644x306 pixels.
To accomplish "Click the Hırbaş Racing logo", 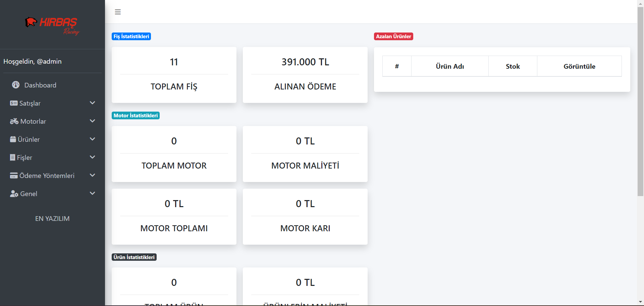I will click(52, 25).
